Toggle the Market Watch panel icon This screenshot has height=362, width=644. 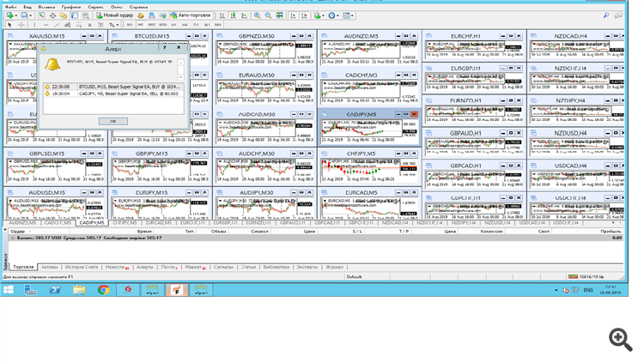41,15
